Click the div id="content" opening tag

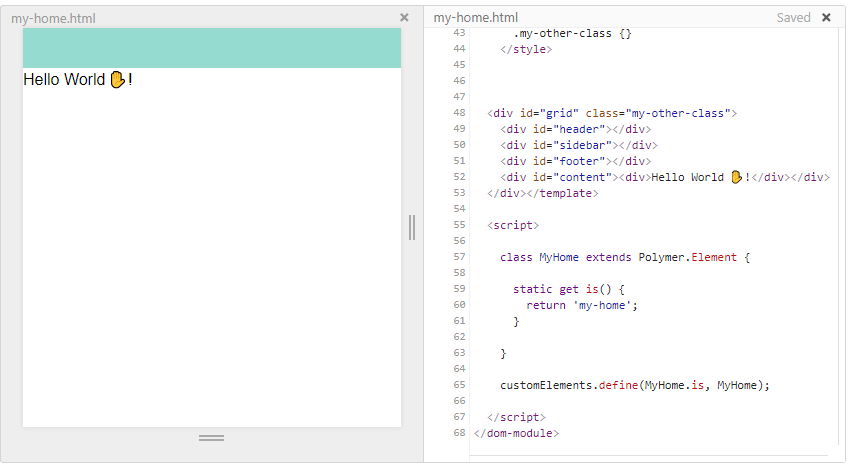[559, 177]
